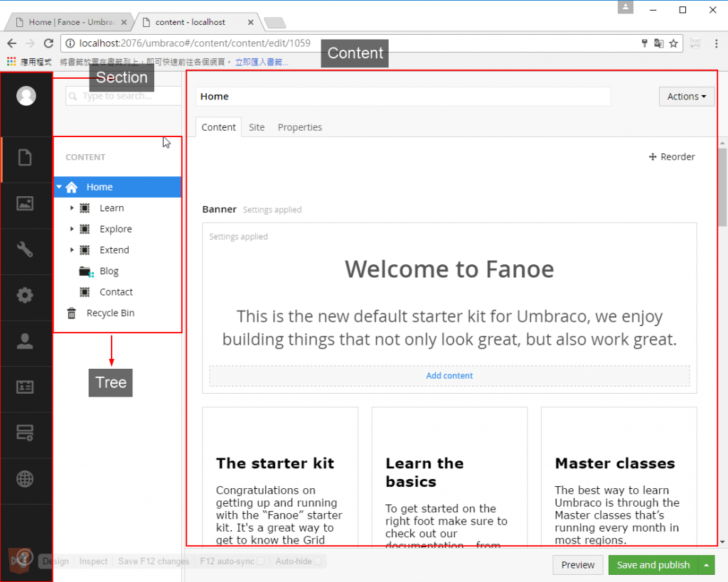Switch to the Site tab

pos(256,127)
